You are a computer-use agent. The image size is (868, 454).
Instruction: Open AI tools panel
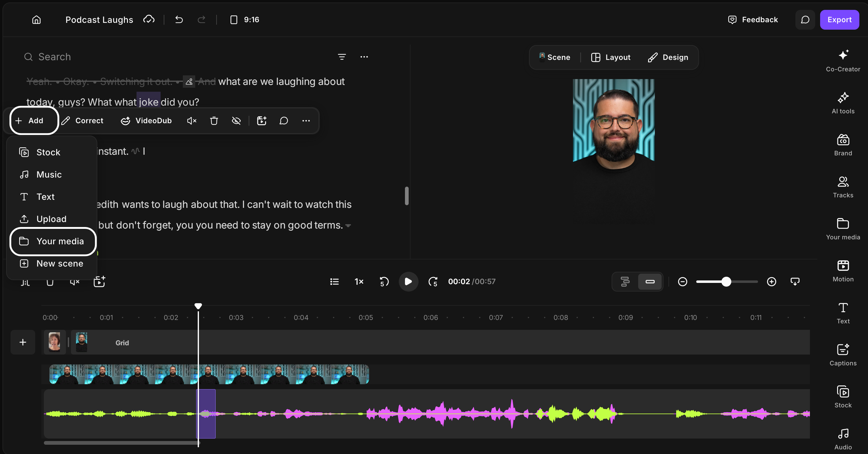point(843,103)
